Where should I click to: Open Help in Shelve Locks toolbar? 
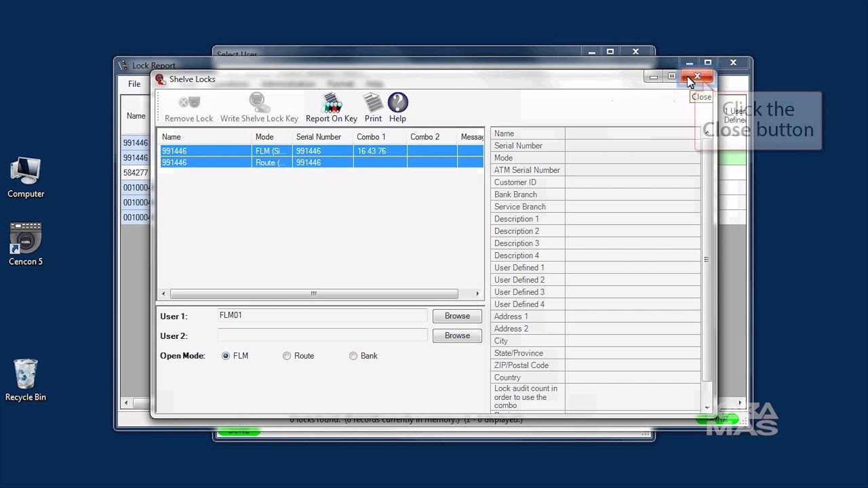pyautogui.click(x=397, y=108)
